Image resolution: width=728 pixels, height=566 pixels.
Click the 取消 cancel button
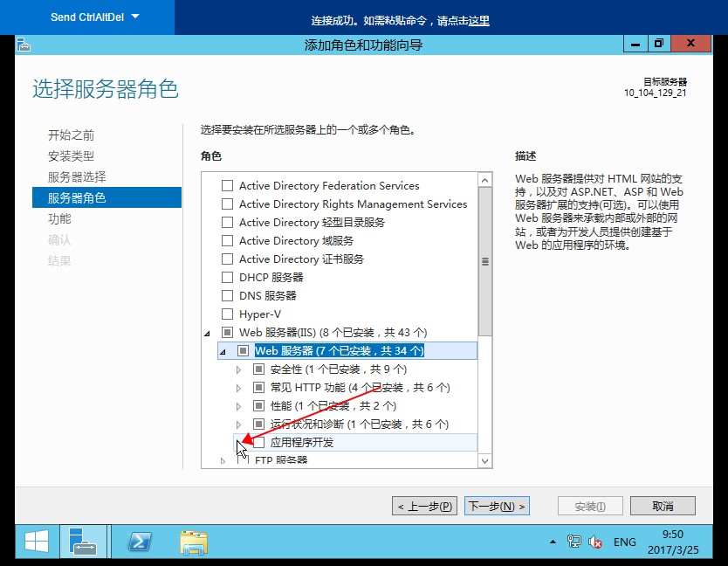[x=663, y=506]
